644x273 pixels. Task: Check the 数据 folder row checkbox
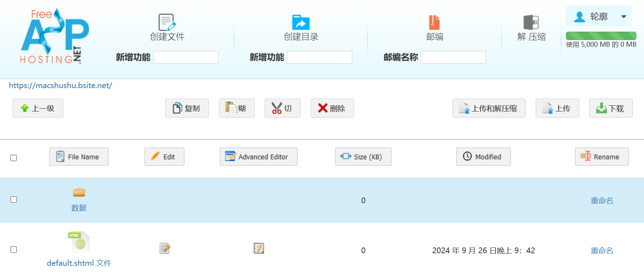pyautogui.click(x=14, y=200)
